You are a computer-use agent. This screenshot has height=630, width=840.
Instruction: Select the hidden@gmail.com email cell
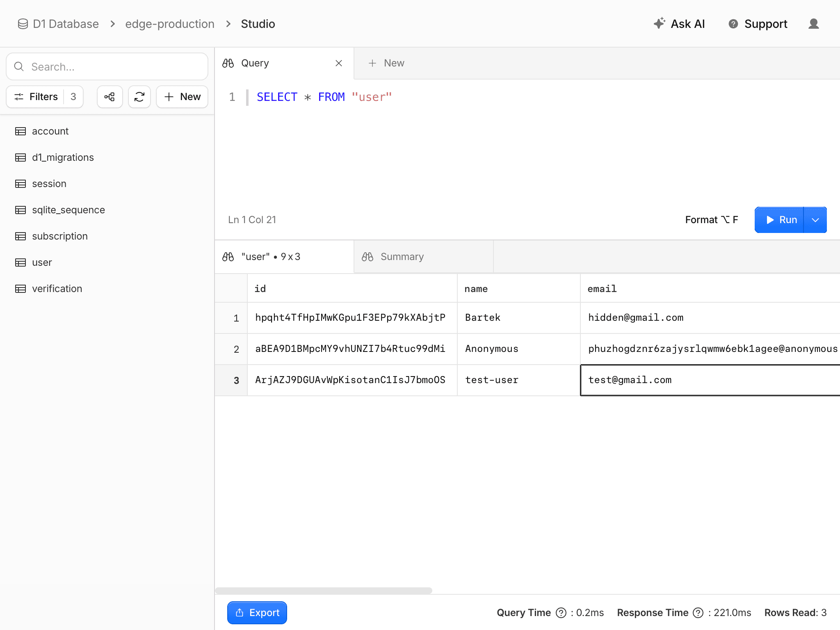click(x=710, y=318)
